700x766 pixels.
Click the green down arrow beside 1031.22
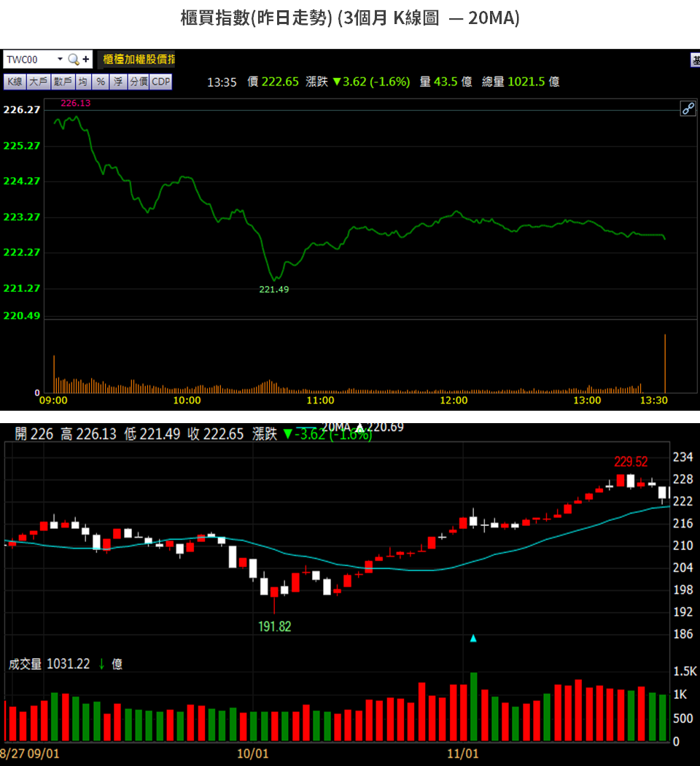pyautogui.click(x=101, y=664)
